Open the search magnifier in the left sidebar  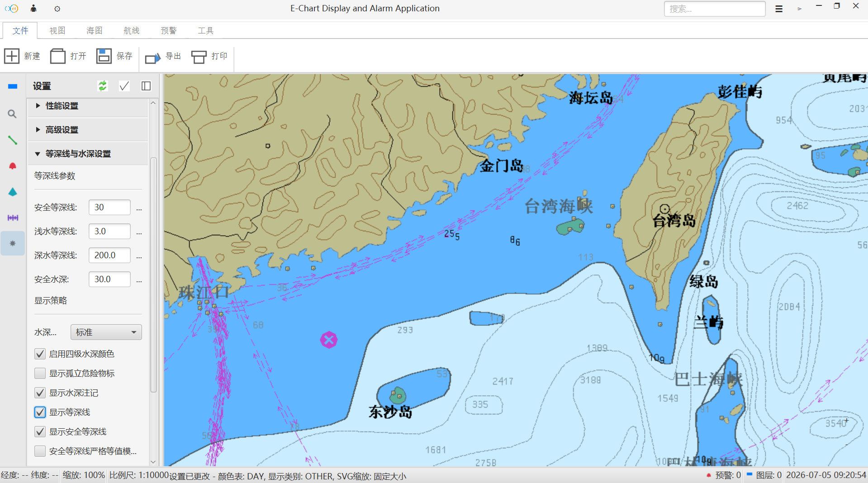tap(13, 114)
